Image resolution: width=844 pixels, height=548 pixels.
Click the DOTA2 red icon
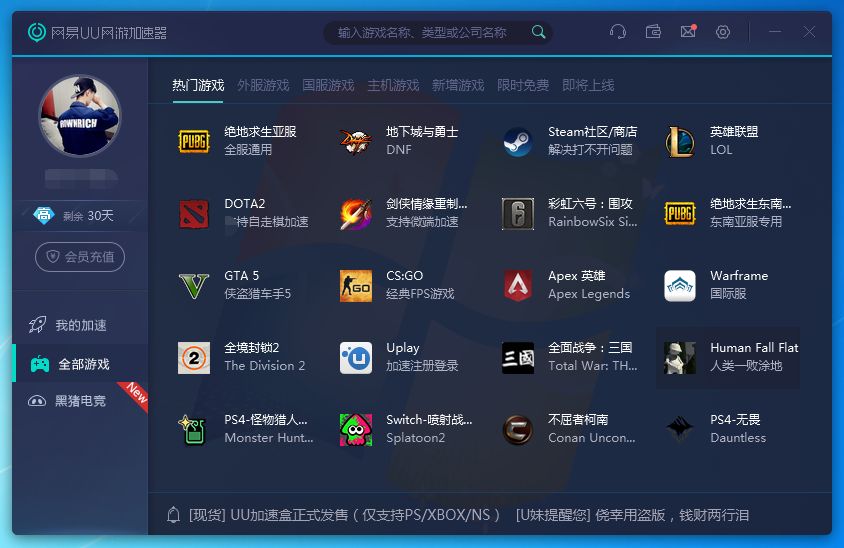point(194,213)
